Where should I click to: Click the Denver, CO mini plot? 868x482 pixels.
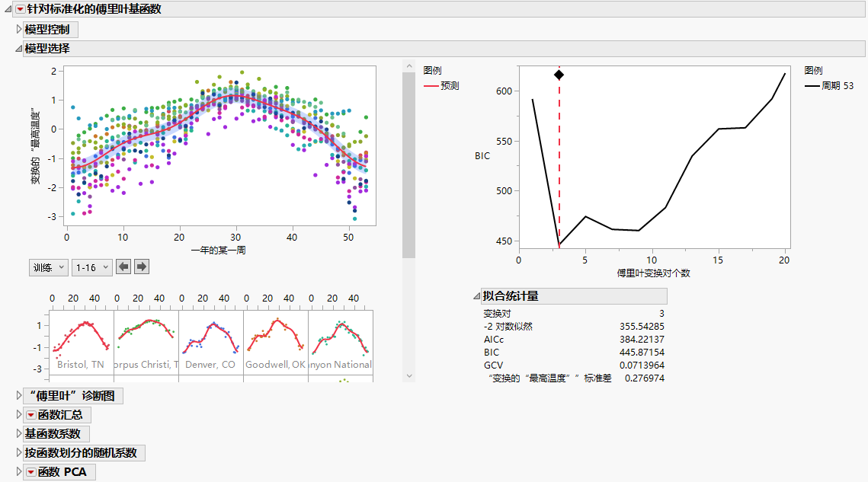(x=210, y=335)
